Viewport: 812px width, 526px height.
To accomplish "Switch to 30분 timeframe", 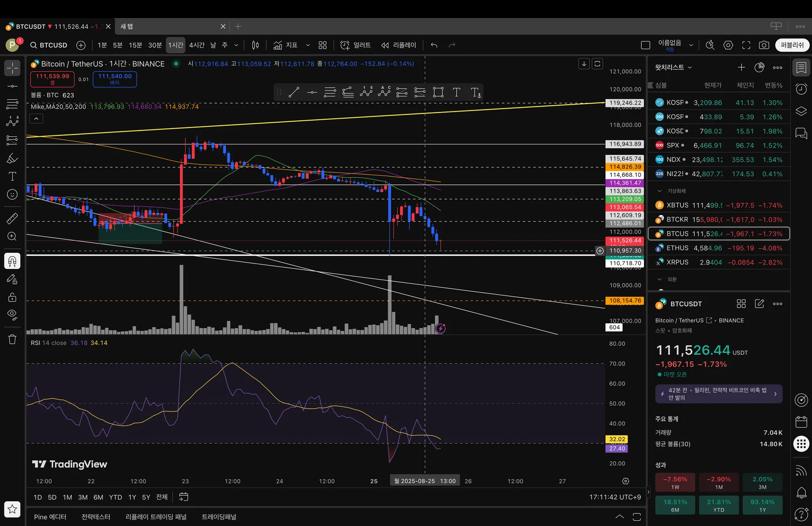I will pyautogui.click(x=155, y=45).
